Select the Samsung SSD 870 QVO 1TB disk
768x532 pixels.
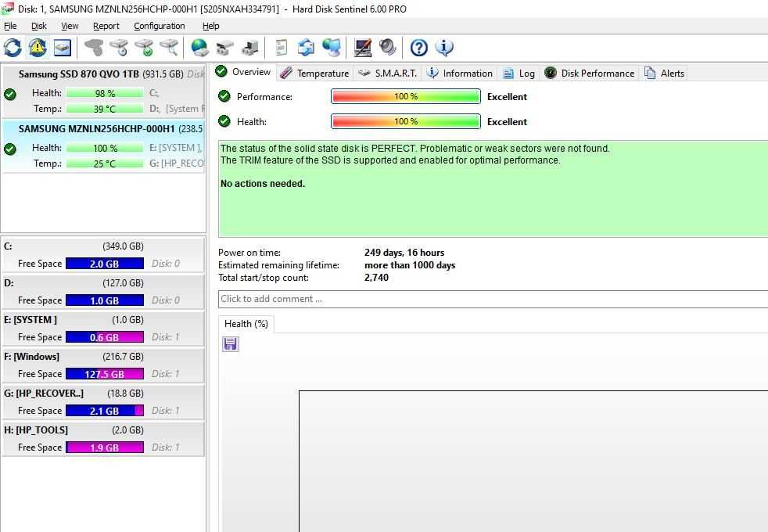(103, 91)
